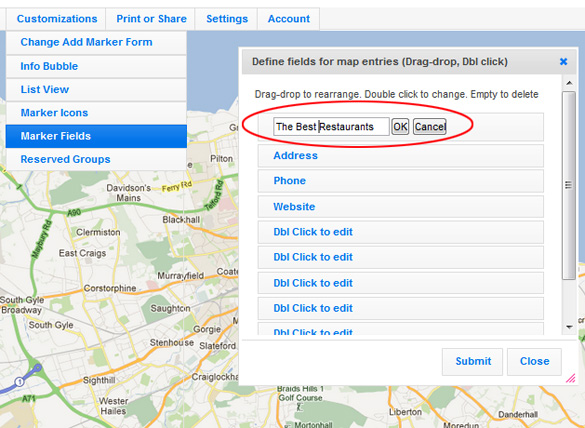Screen dimensions: 585x428
Task: Submit the marker field definitions
Action: pos(473,361)
